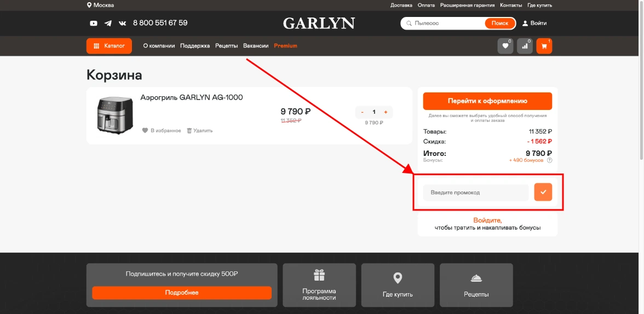Open the VK social icon
This screenshot has height=314, width=644.
tap(123, 24)
